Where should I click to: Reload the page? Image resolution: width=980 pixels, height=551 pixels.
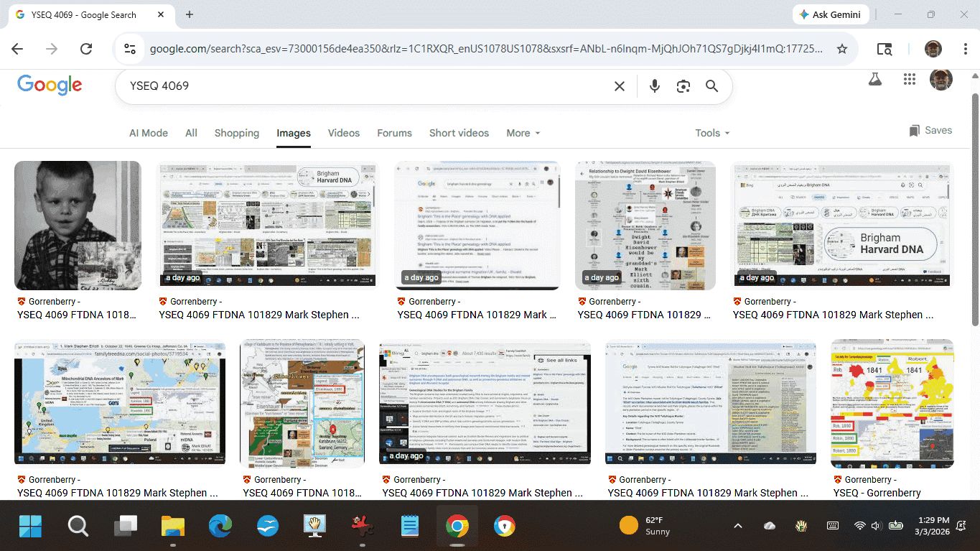[86, 49]
